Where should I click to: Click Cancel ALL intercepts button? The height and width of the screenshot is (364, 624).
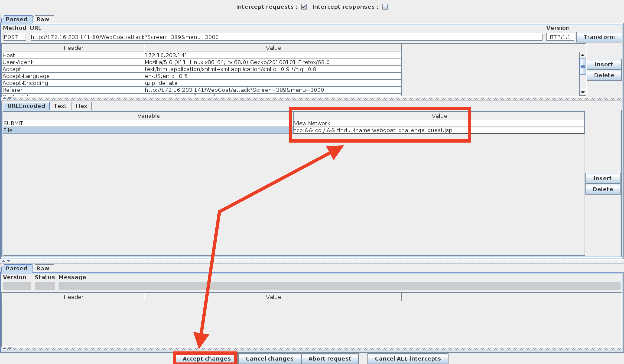(x=408, y=359)
